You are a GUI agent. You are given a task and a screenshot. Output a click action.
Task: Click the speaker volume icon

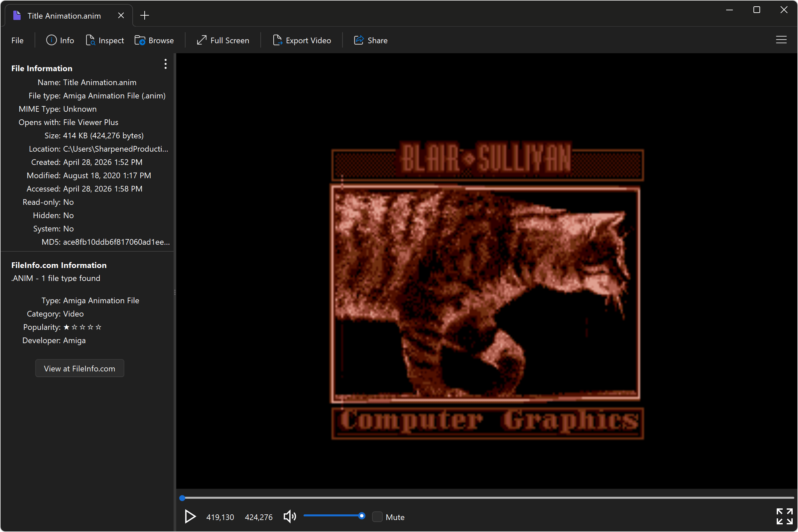pos(290,517)
